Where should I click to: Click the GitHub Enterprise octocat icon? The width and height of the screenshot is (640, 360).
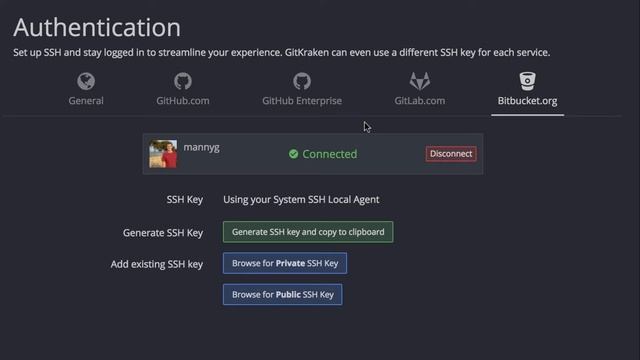pos(302,81)
